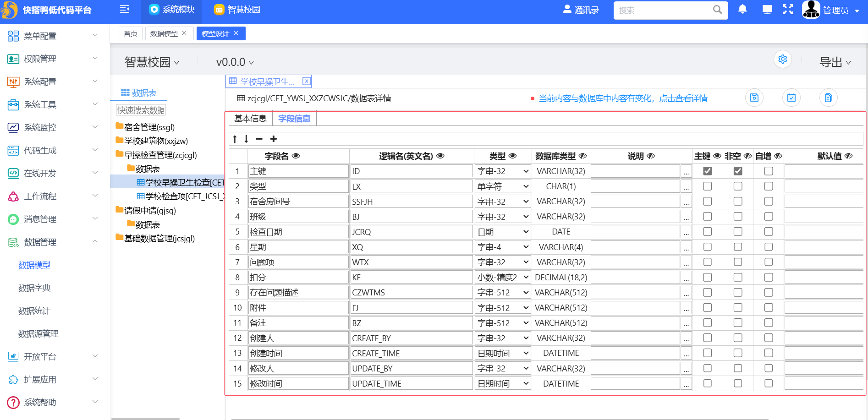The image size is (868, 420).
Task: Click the calendar-check icon in detail toolbar
Action: (x=791, y=98)
